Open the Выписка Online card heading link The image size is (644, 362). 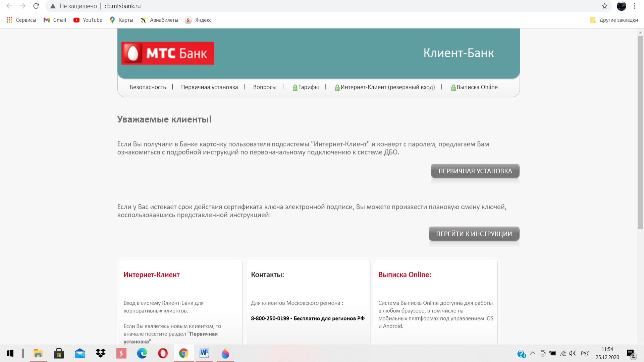click(x=405, y=275)
